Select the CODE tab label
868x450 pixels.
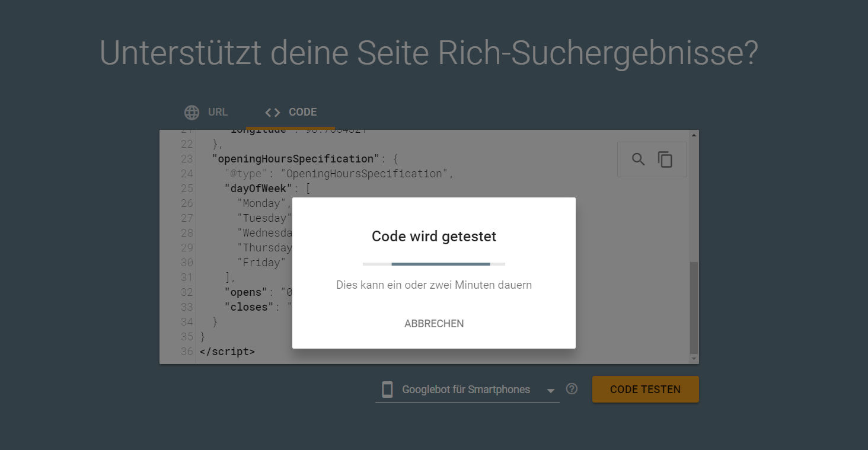pyautogui.click(x=302, y=112)
